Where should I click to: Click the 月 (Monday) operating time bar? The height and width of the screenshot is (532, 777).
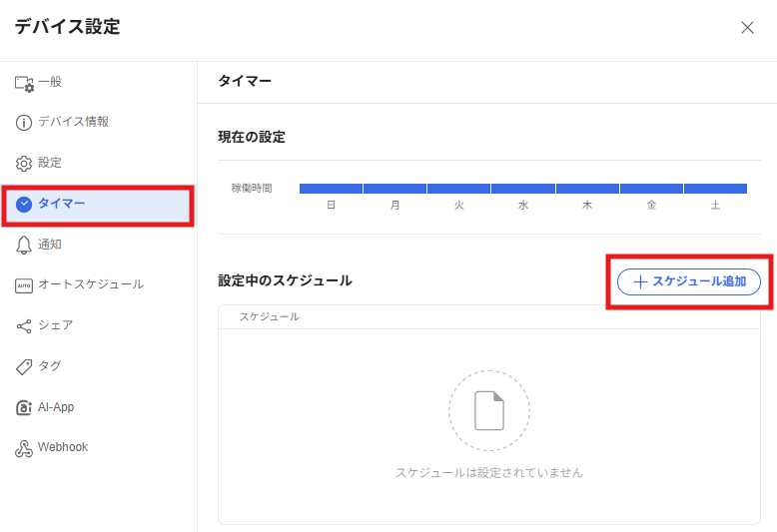[x=394, y=189]
